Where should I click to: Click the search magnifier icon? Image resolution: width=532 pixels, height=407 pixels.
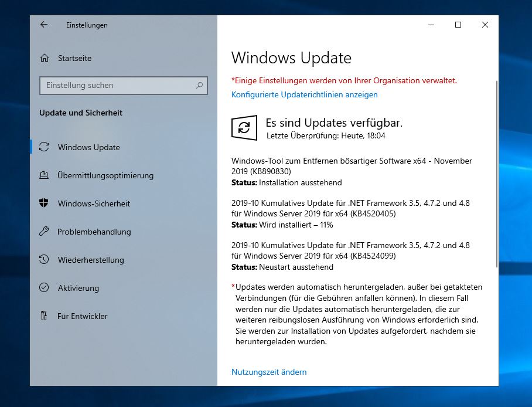[x=199, y=85]
